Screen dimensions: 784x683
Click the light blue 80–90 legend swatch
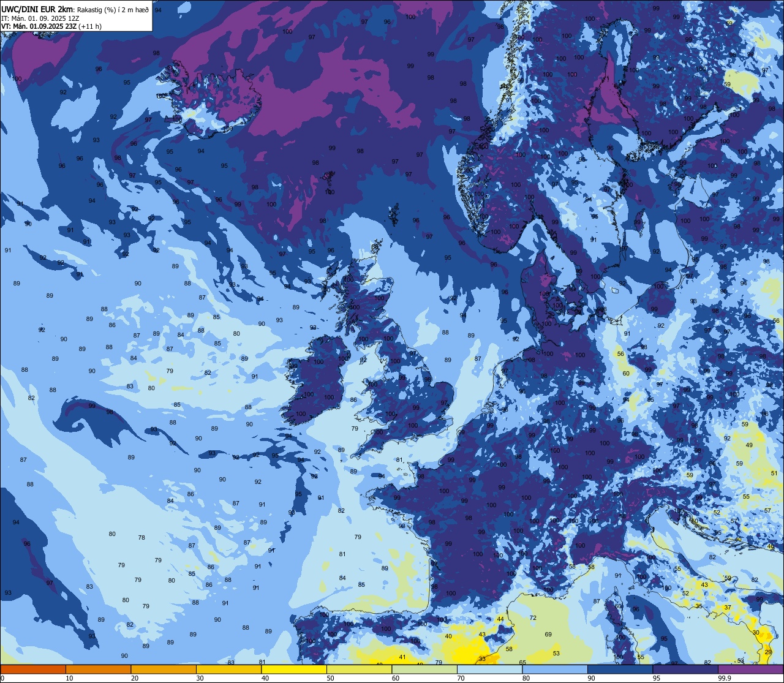[x=555, y=670]
